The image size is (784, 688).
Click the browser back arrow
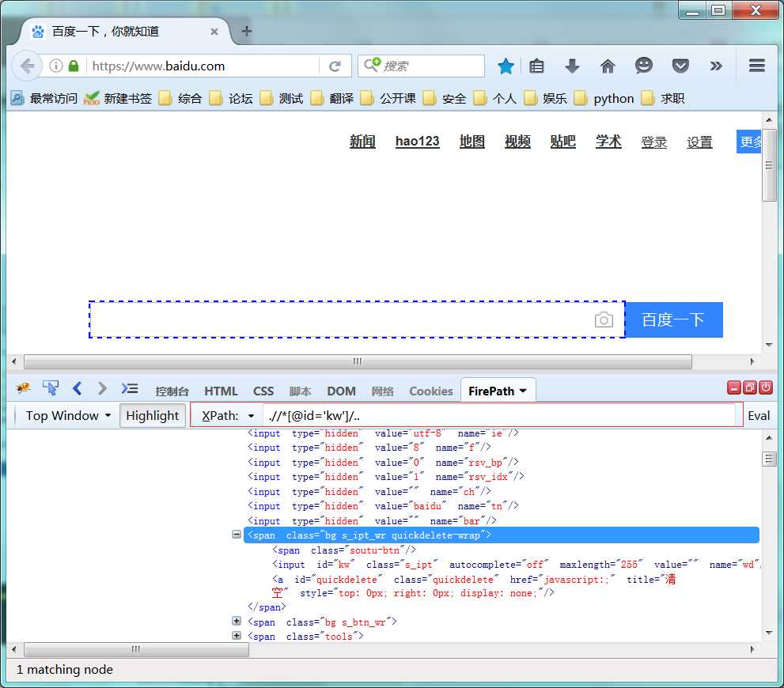tap(27, 66)
